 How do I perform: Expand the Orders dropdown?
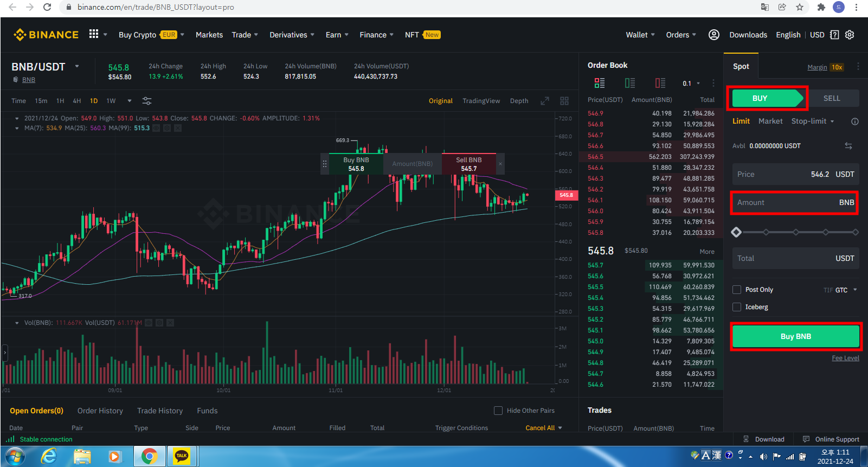tap(681, 35)
